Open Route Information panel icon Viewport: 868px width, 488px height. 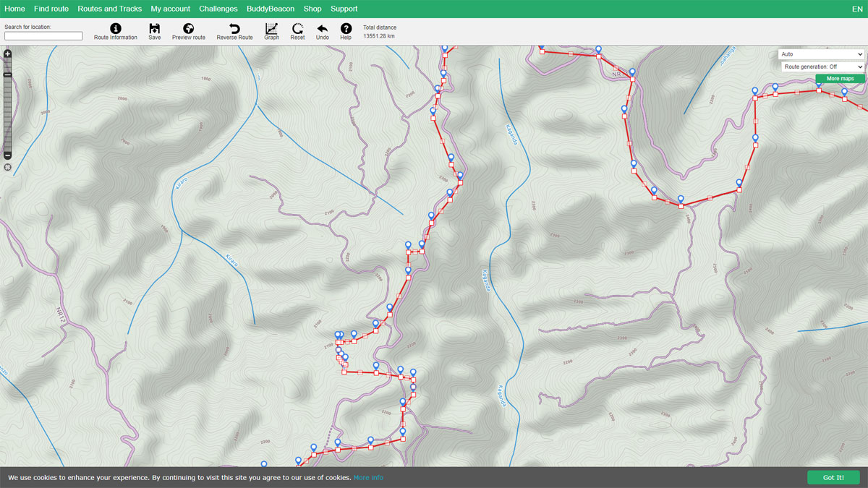coord(116,29)
